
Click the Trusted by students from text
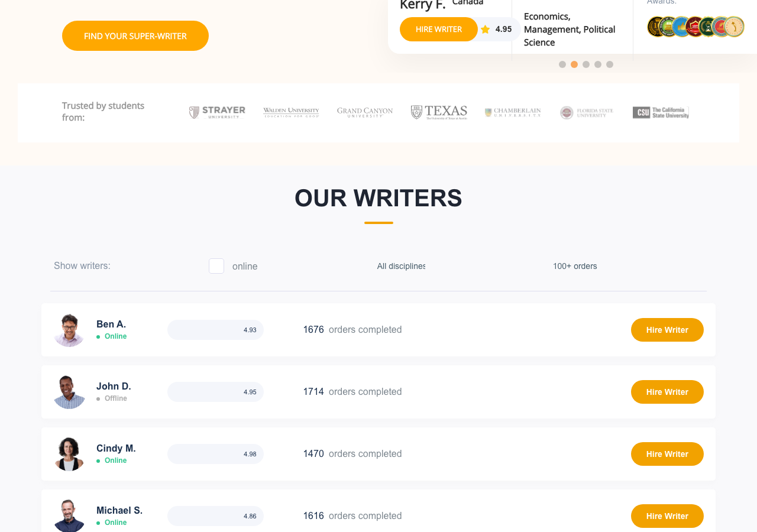point(103,112)
